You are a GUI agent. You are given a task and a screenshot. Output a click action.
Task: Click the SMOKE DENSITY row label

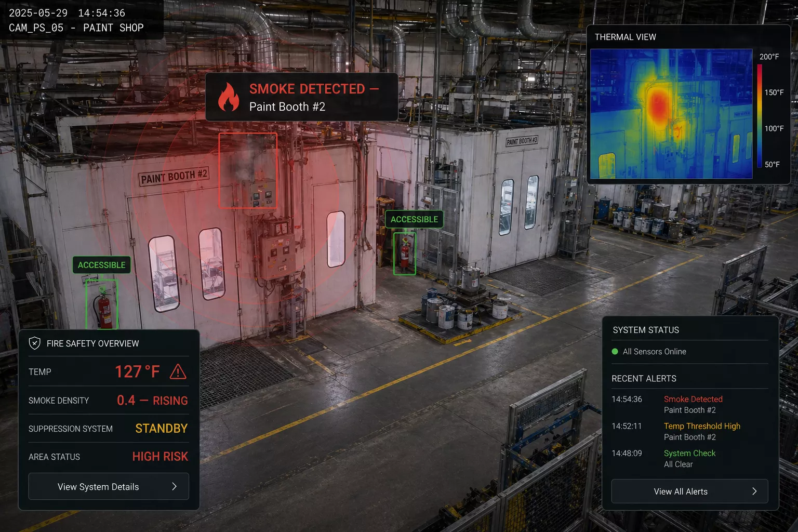click(x=59, y=401)
